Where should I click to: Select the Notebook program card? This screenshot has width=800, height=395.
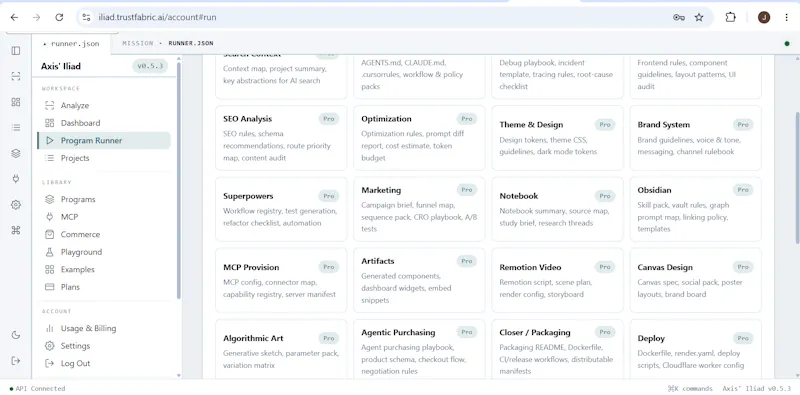click(x=557, y=209)
